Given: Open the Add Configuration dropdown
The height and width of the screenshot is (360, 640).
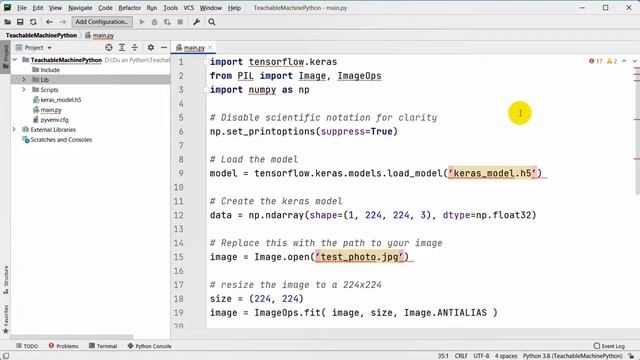Looking at the screenshot, I should [x=102, y=22].
